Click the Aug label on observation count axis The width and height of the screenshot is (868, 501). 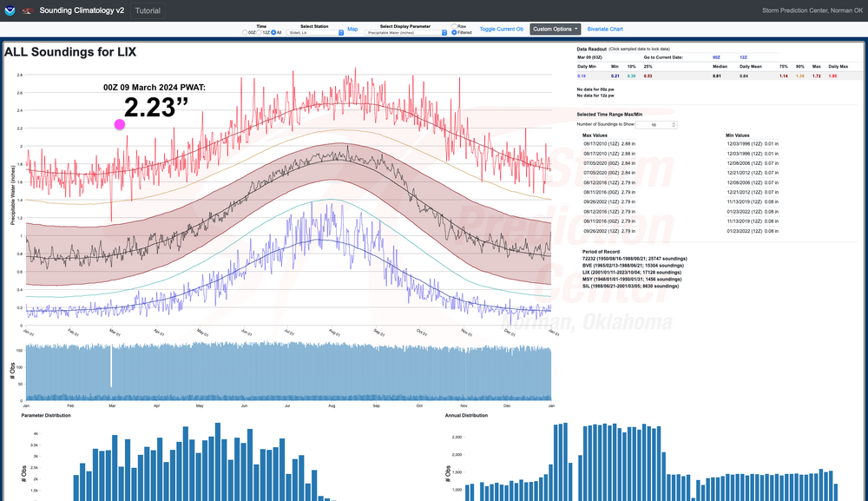(x=331, y=405)
